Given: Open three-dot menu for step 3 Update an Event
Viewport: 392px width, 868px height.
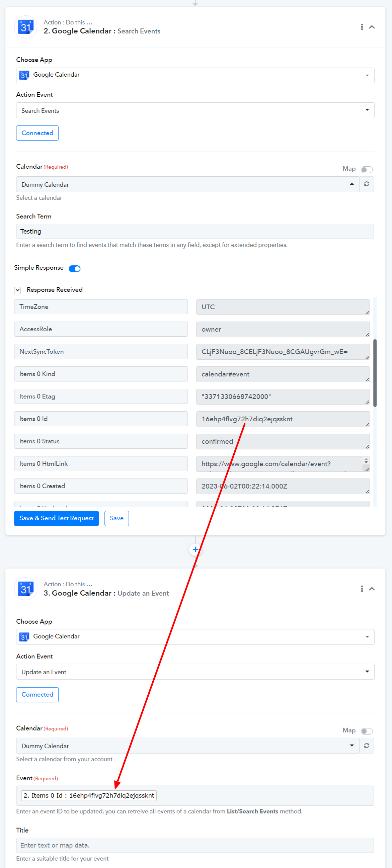Looking at the screenshot, I should tap(362, 588).
